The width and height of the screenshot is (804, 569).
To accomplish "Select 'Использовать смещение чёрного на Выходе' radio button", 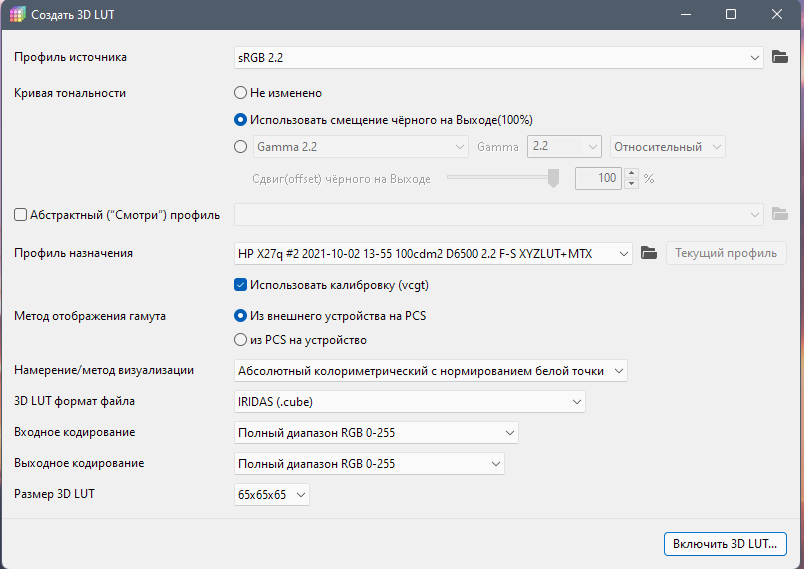I will (240, 119).
